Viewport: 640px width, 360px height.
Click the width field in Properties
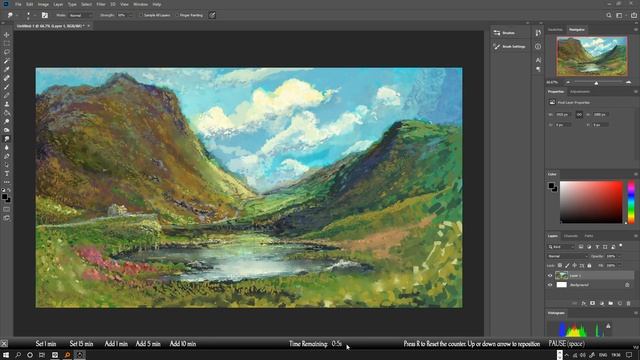tap(563, 115)
